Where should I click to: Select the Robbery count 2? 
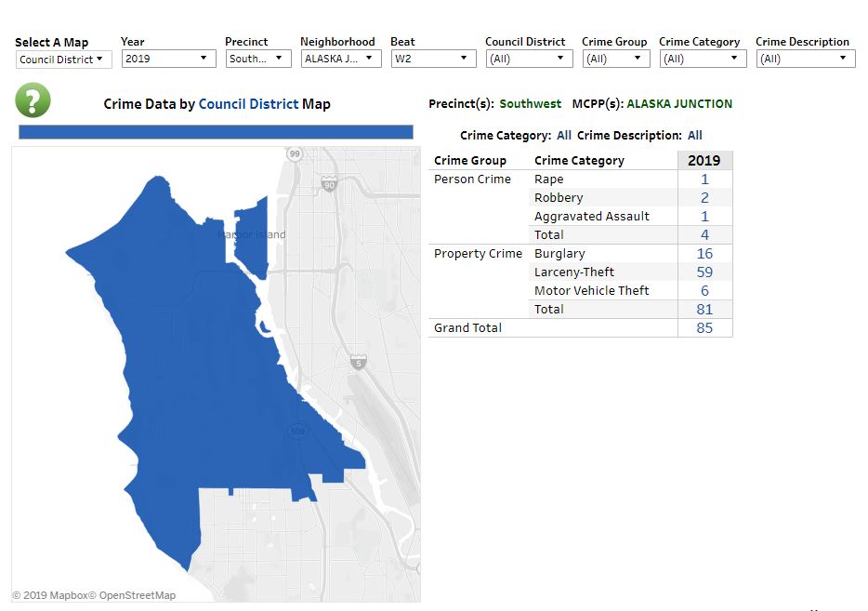[x=704, y=198]
